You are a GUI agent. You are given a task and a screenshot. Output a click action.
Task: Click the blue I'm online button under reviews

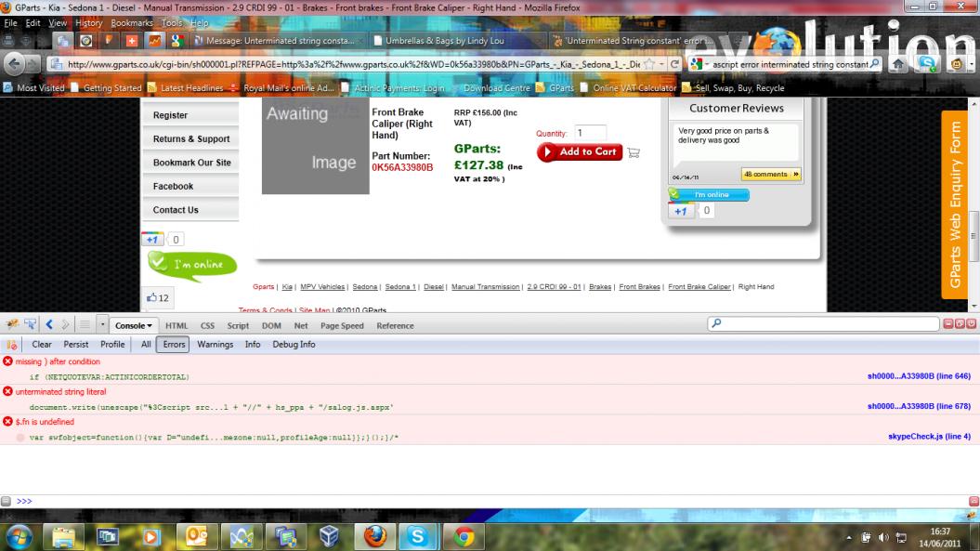point(709,194)
